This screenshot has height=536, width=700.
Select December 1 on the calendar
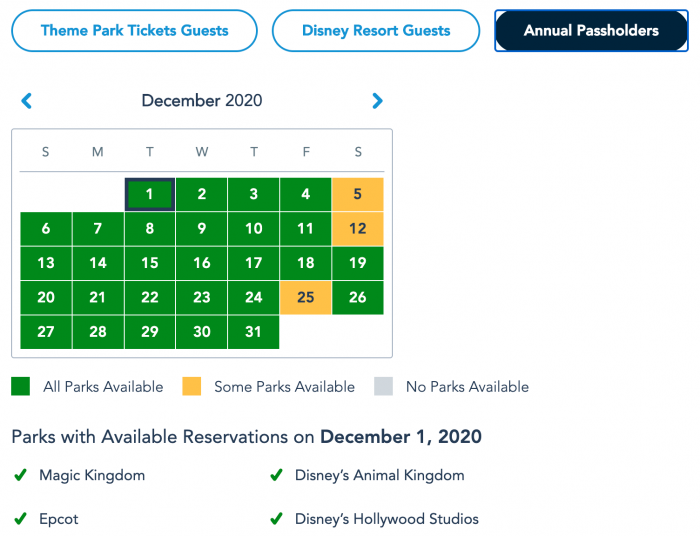[x=150, y=195]
